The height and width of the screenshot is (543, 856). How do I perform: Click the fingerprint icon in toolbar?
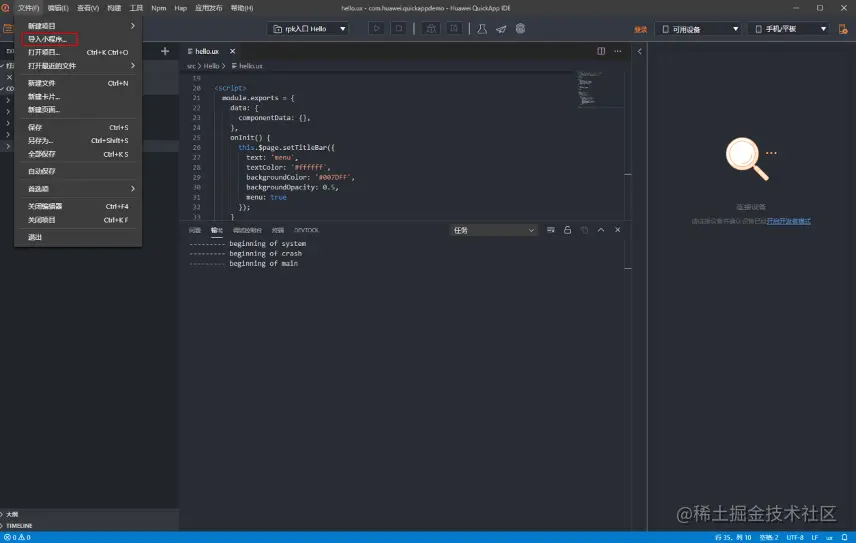click(520, 29)
